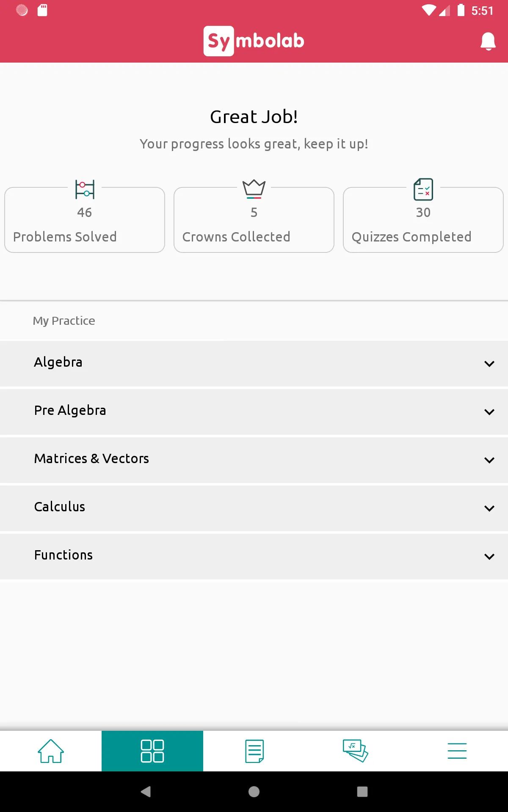
Task: Expand the Functions section arrow
Action: click(489, 557)
